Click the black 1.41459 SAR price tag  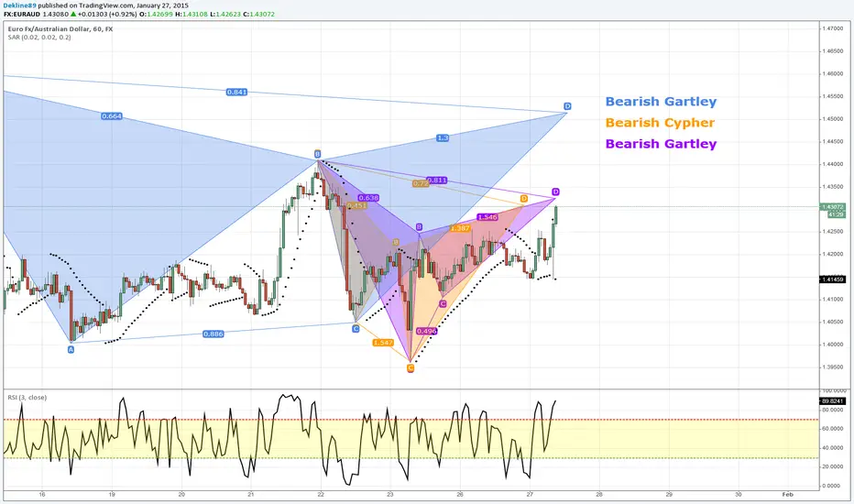click(832, 279)
